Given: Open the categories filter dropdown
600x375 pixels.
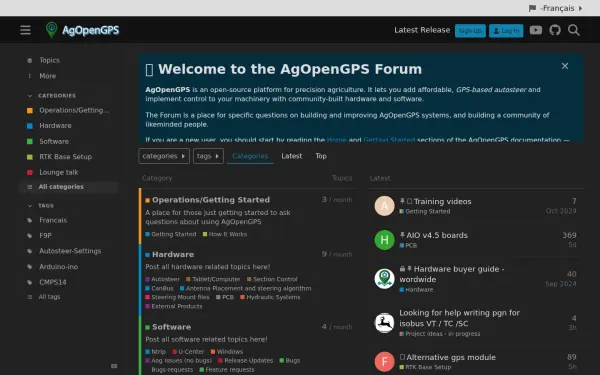Looking at the screenshot, I should pos(164,156).
